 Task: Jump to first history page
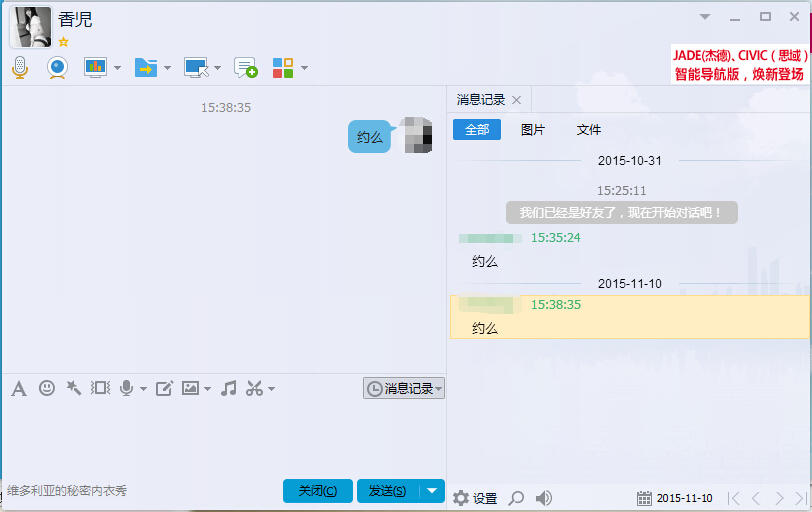pos(733,498)
